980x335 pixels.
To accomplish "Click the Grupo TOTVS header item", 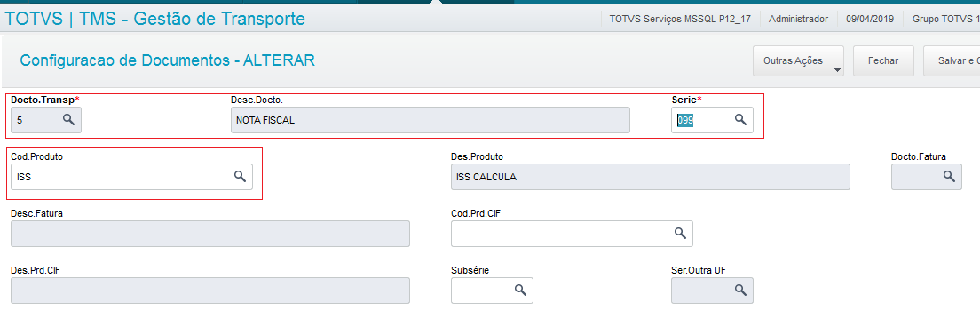I will (x=945, y=19).
